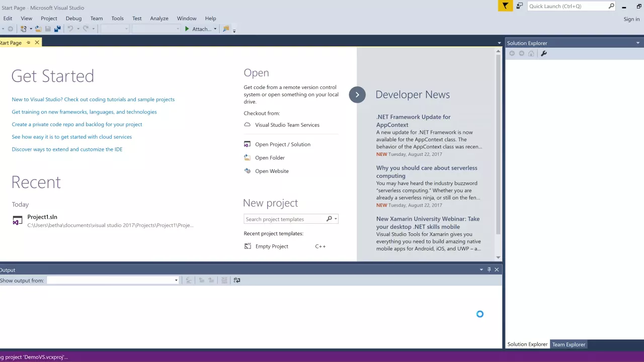This screenshot has width=644, height=362.
Task: Switch to the Team Explorer tab
Action: [569, 344]
